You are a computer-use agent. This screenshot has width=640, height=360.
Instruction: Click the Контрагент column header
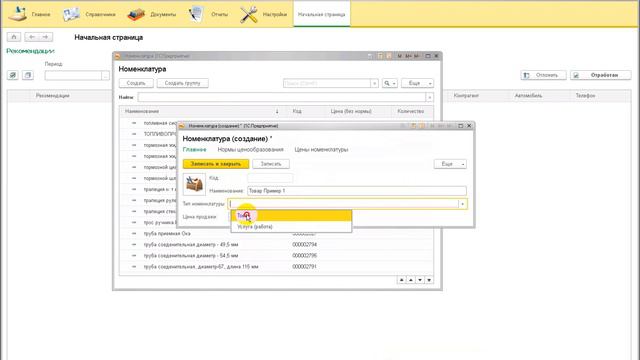(466, 96)
